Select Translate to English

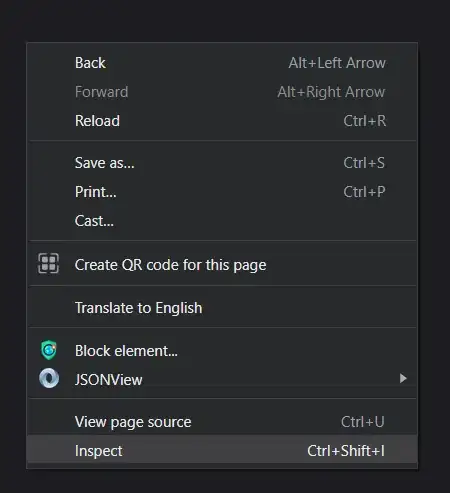(x=222, y=308)
